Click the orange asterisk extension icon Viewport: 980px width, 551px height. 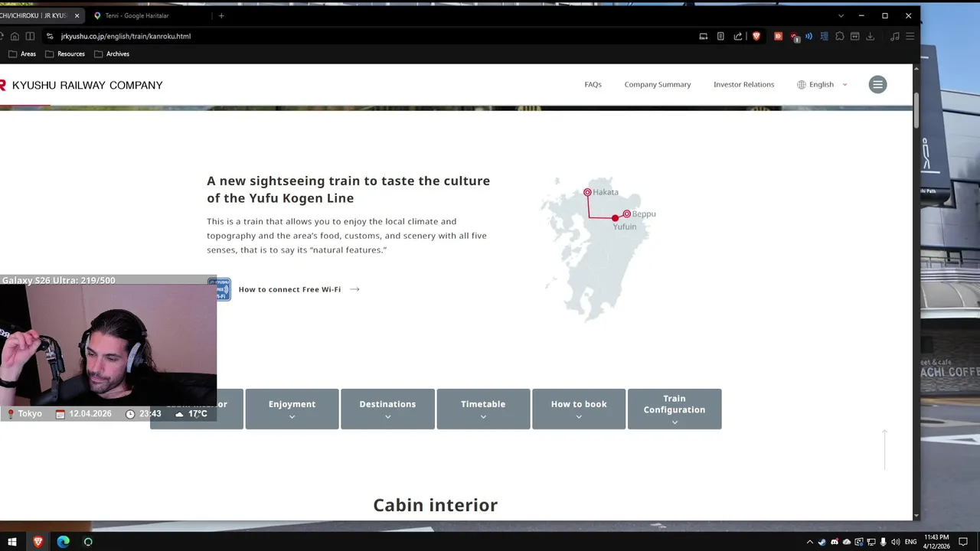(x=778, y=36)
